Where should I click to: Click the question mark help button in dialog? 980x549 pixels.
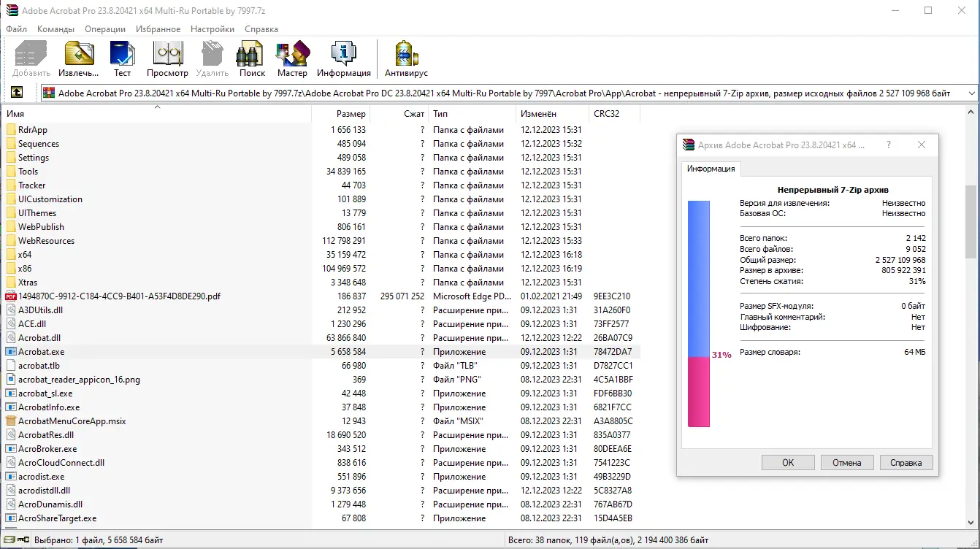(889, 145)
